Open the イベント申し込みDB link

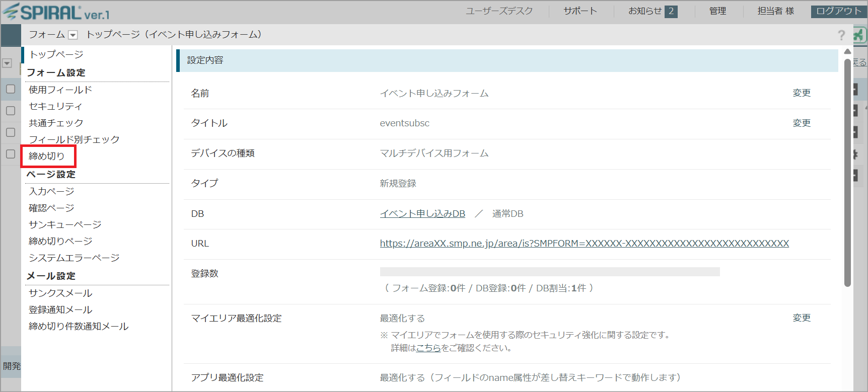(x=422, y=214)
